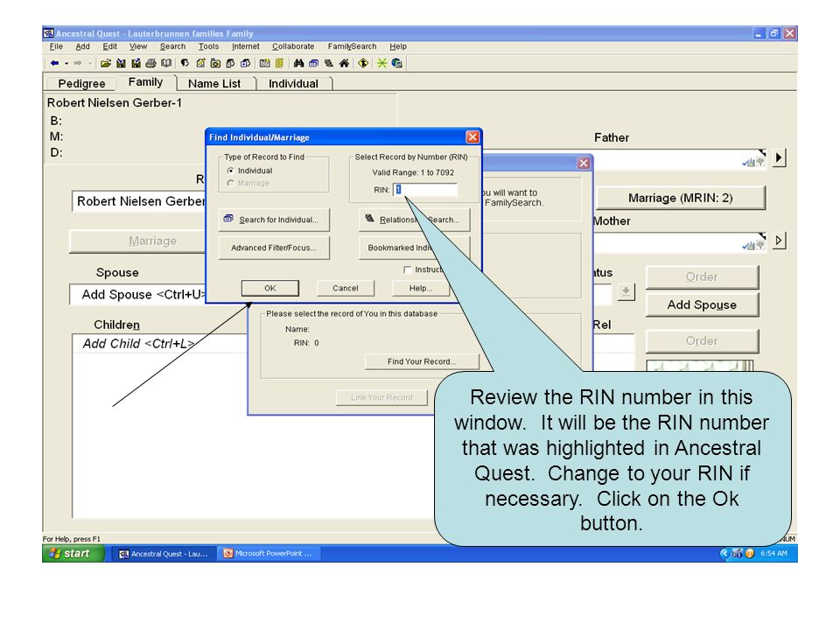
Task: Click the head silhouette toolbar icon
Action: pyautogui.click(x=185, y=63)
